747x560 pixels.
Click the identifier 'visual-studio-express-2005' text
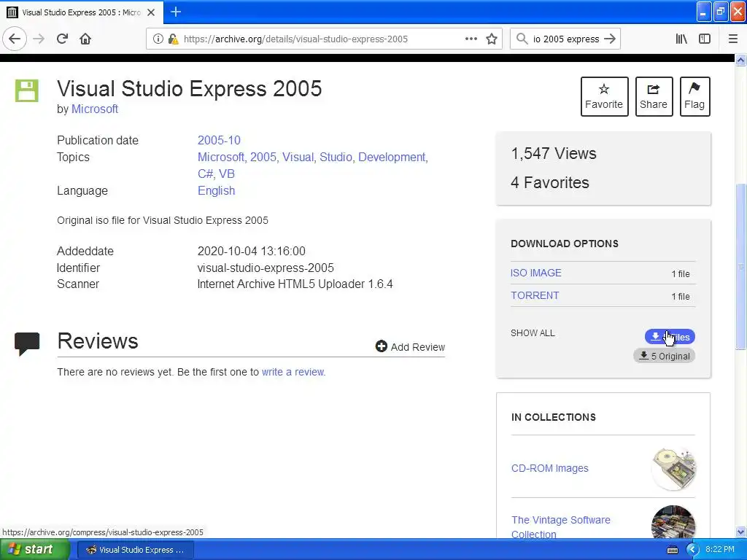pos(266,268)
